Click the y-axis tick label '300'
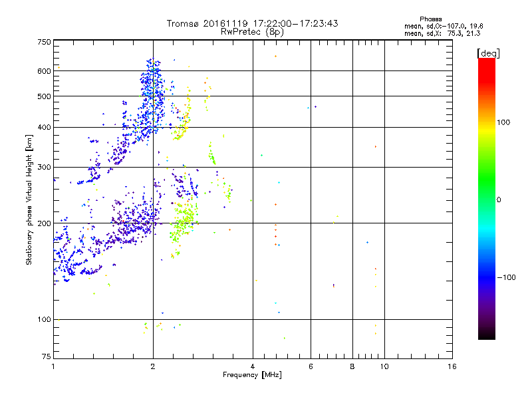 pyautogui.click(x=44, y=168)
